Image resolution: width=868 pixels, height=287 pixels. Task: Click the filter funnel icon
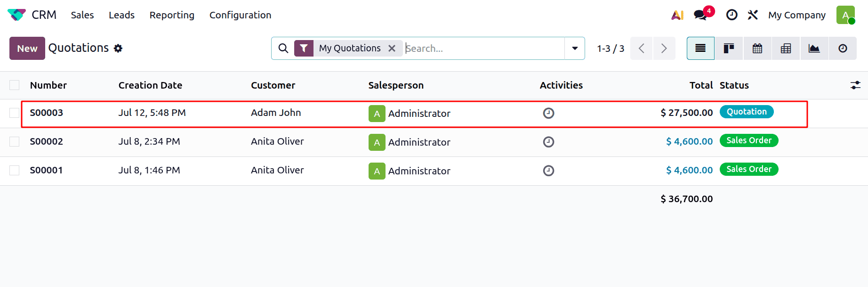click(x=304, y=48)
